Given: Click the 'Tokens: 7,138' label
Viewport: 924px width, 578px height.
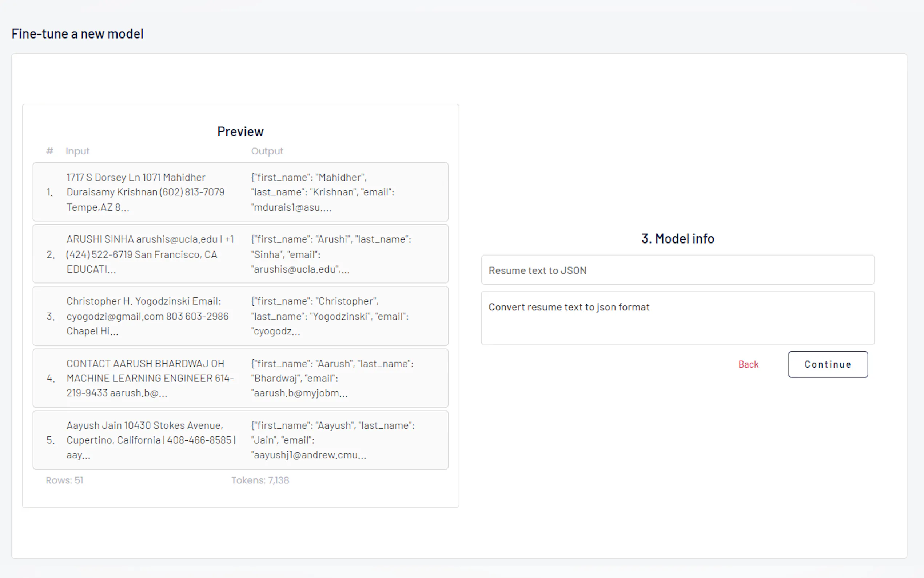Looking at the screenshot, I should (x=260, y=480).
